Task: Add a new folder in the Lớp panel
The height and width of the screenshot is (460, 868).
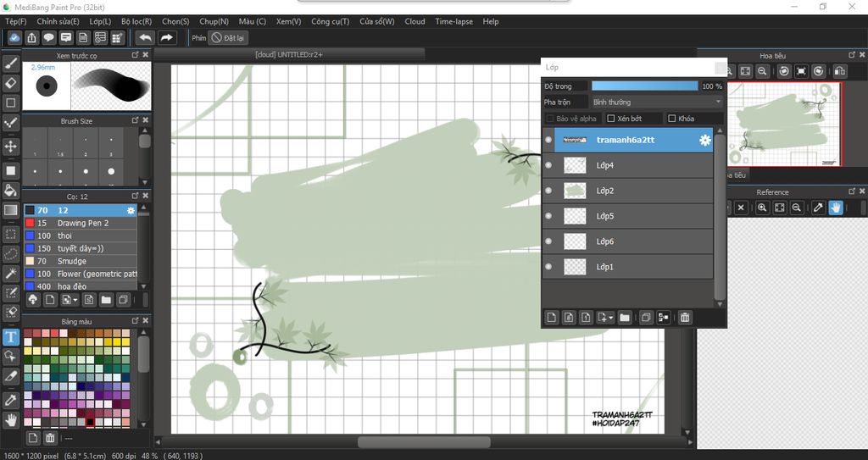Action: pyautogui.click(x=625, y=317)
